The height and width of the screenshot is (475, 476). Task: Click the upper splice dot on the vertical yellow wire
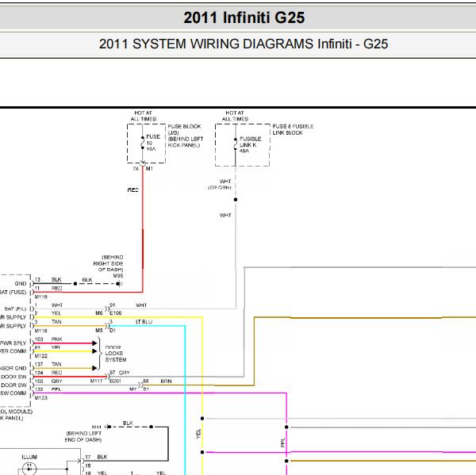tap(202, 419)
